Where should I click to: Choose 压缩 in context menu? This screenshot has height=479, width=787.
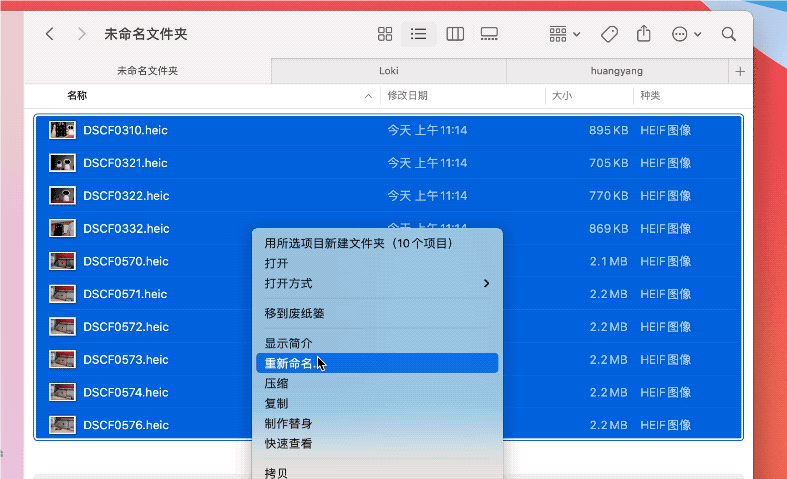[377, 384]
